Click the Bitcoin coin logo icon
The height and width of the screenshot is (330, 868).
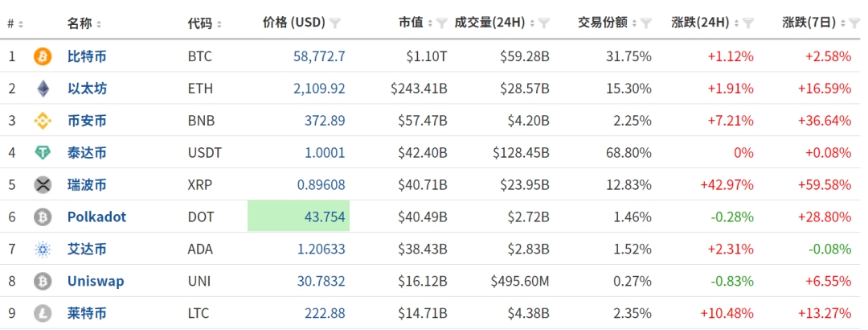pyautogui.click(x=43, y=56)
